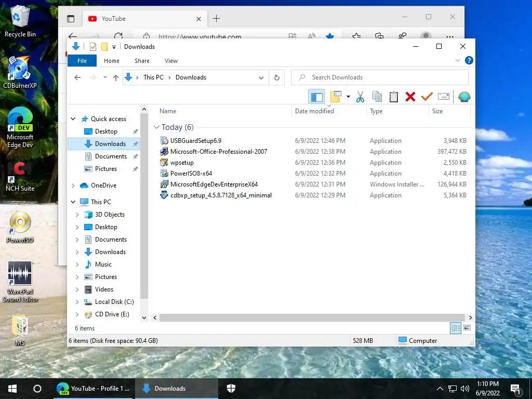Viewport: 532px width, 399px height.
Task: Open tab actions menu in Edge
Action: pos(71,19)
